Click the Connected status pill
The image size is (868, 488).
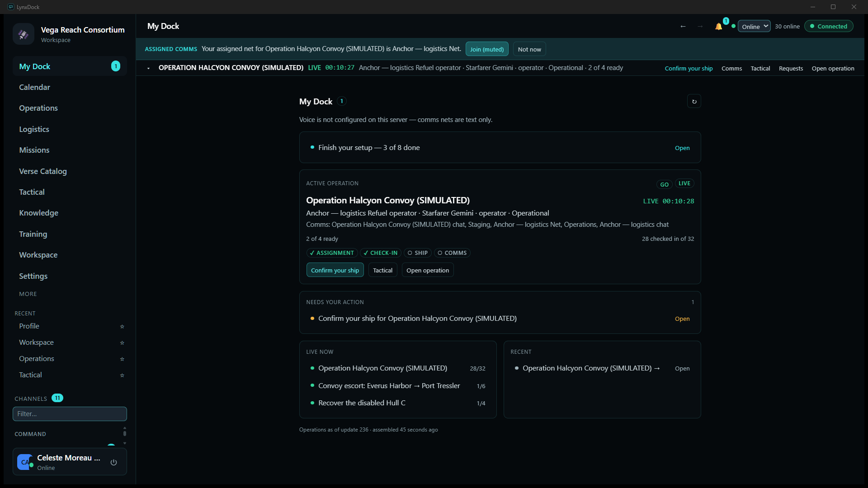(829, 26)
